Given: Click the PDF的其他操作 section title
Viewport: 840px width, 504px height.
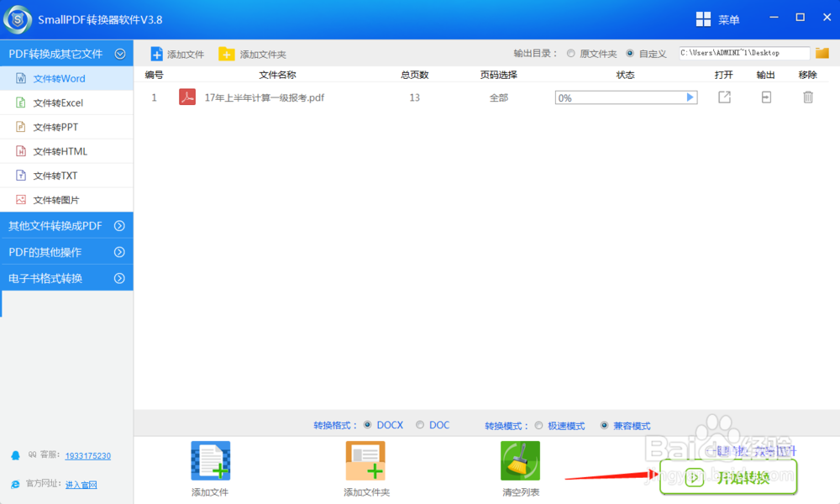Looking at the screenshot, I should click(45, 252).
